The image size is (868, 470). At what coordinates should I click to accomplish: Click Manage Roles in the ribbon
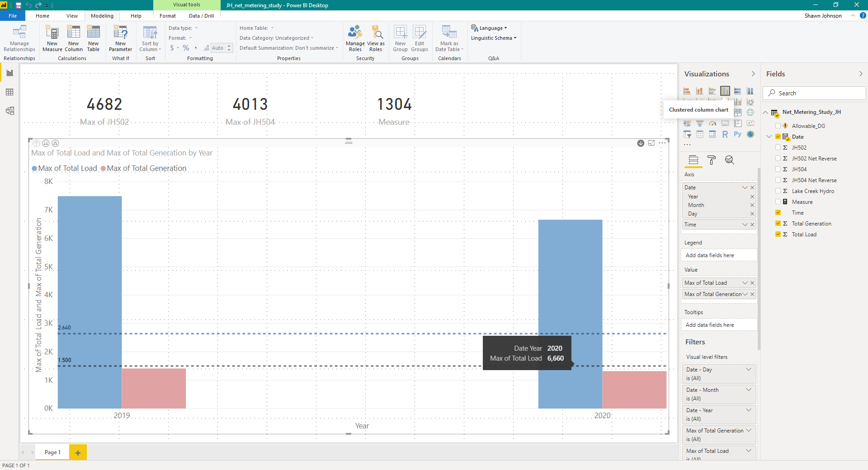click(355, 38)
